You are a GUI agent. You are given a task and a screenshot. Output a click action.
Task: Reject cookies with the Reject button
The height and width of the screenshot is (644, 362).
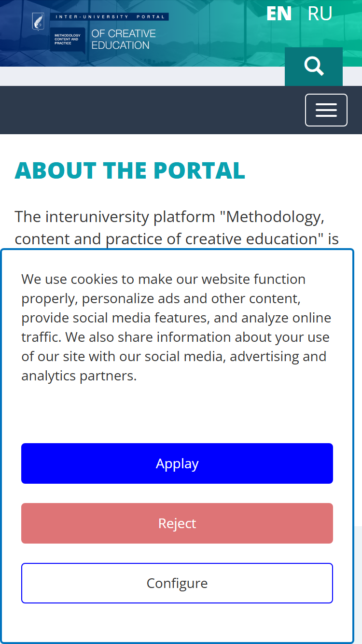click(x=177, y=523)
